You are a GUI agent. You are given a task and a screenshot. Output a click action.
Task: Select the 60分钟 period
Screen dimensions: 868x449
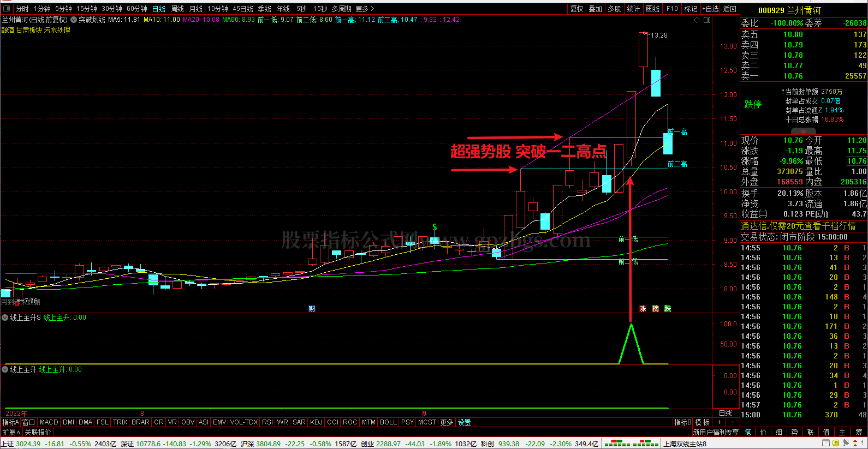coord(137,9)
